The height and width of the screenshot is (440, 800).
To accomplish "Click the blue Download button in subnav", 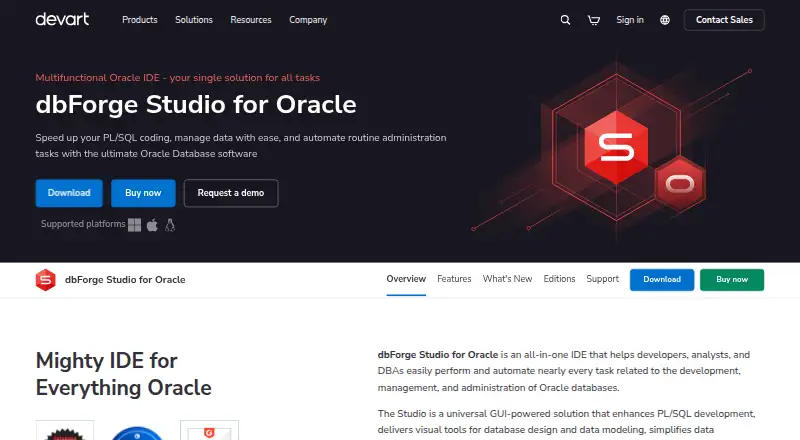I will (x=662, y=280).
